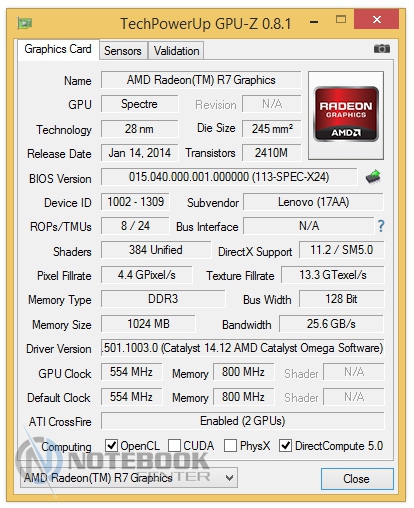Screen dimensions: 414x508
Task: Open the GPU selection dropdown at bottom
Action: (x=129, y=478)
